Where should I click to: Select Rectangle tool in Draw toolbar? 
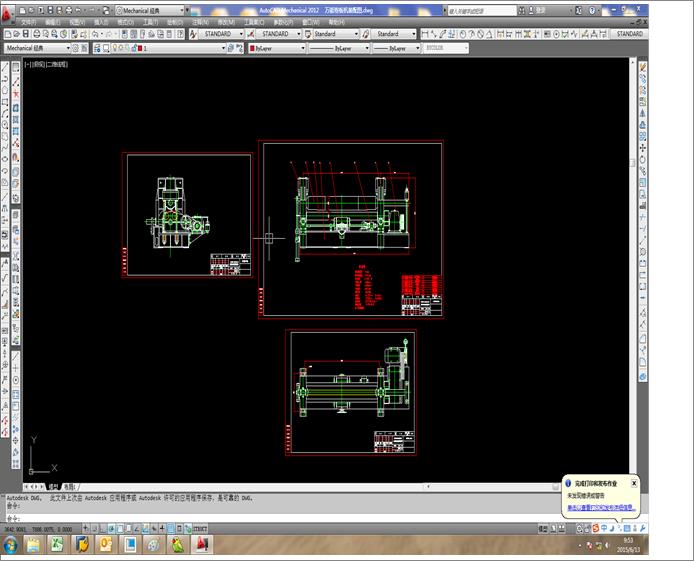5,102
